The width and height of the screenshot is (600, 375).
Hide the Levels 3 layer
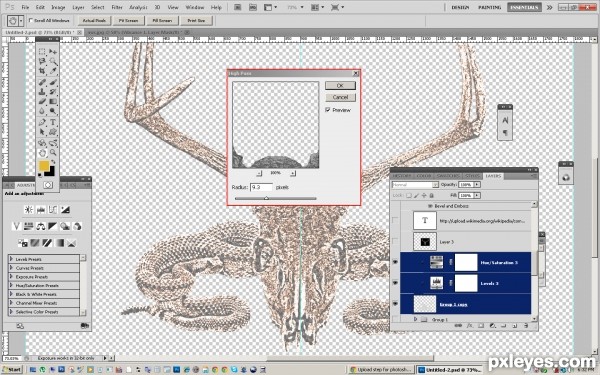pyautogui.click(x=395, y=283)
